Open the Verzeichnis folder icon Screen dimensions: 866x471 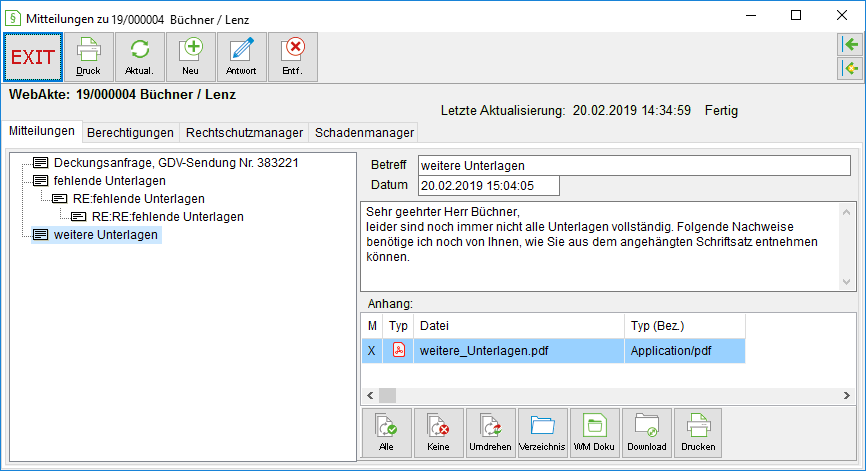tap(542, 433)
